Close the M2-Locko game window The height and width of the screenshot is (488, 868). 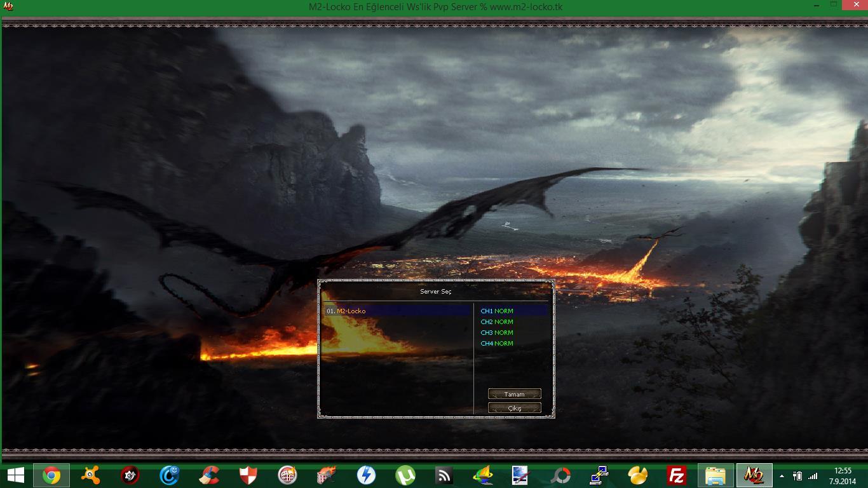[x=855, y=5]
